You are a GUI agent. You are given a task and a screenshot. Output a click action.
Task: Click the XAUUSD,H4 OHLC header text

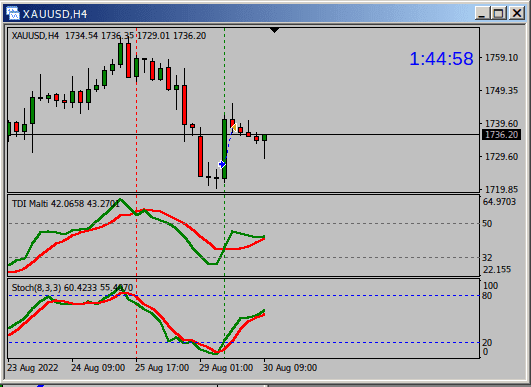tap(109, 36)
